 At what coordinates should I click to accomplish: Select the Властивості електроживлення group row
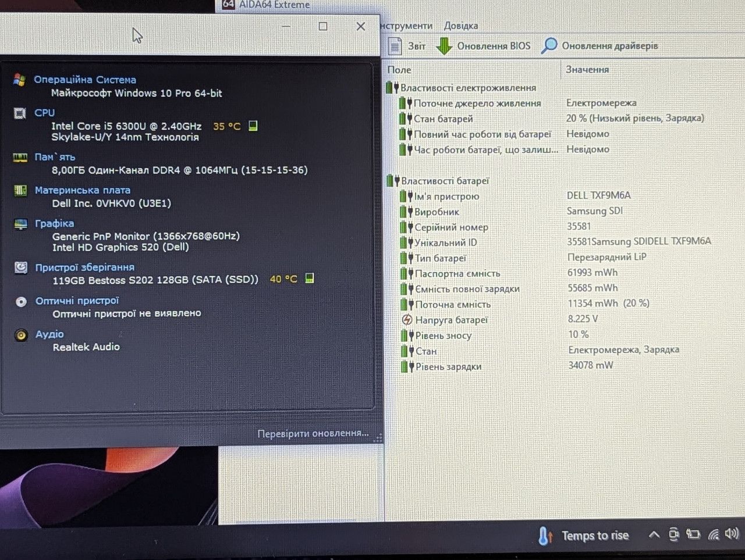click(x=469, y=88)
